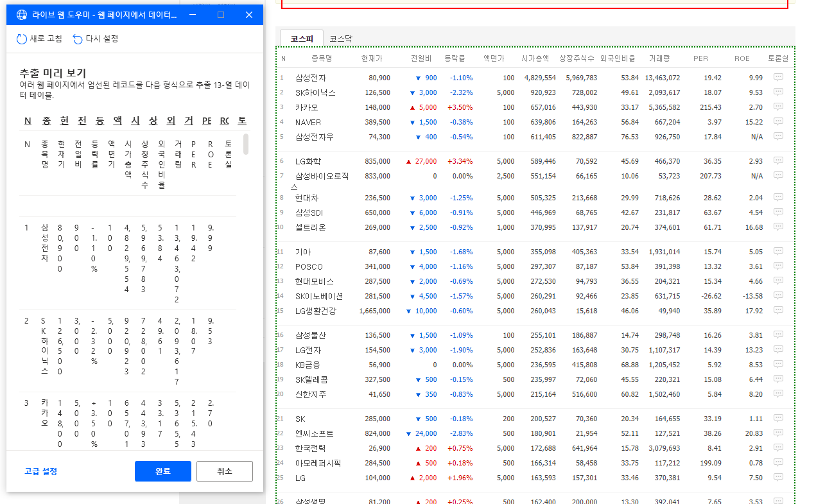The width and height of the screenshot is (816, 504).
Task: Click the PER column header in stock table
Action: click(x=701, y=58)
